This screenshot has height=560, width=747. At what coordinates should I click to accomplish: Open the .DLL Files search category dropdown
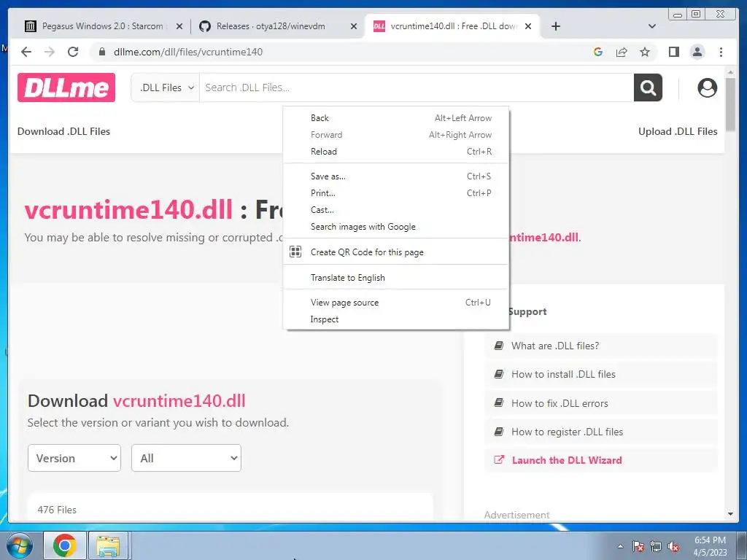(x=166, y=87)
